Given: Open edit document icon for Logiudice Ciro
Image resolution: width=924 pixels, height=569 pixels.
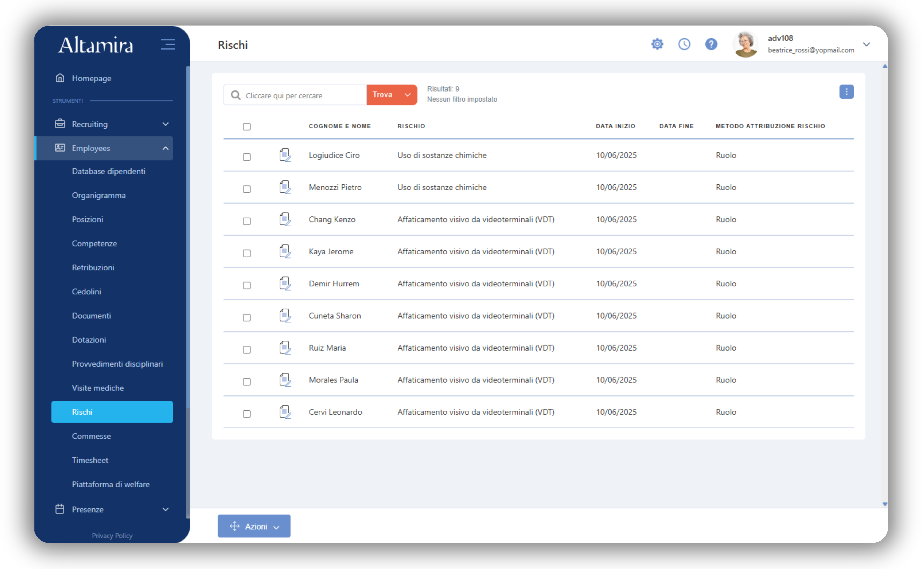Looking at the screenshot, I should click(x=285, y=155).
